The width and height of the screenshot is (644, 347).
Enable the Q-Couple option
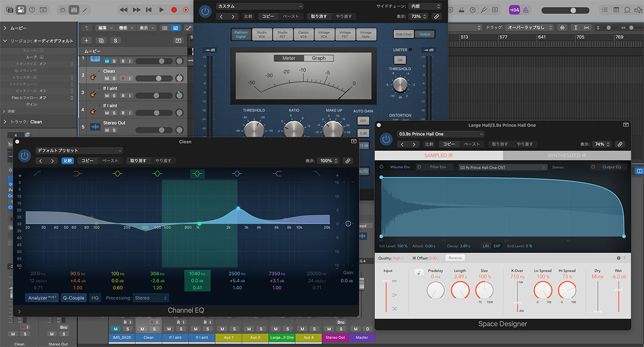coord(74,297)
